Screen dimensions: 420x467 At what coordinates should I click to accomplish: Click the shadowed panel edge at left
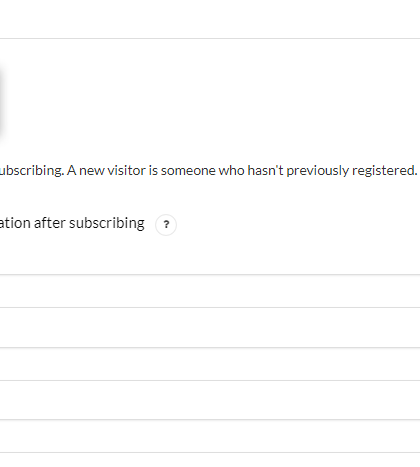pyautogui.click(x=3, y=102)
